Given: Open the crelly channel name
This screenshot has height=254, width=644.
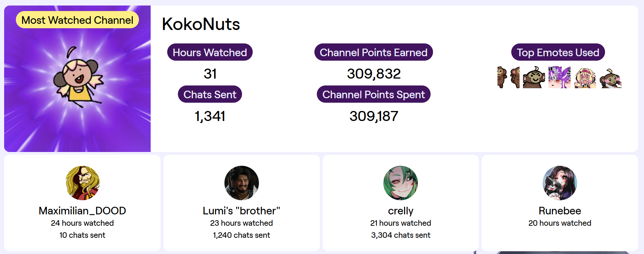Looking at the screenshot, I should 401,211.
